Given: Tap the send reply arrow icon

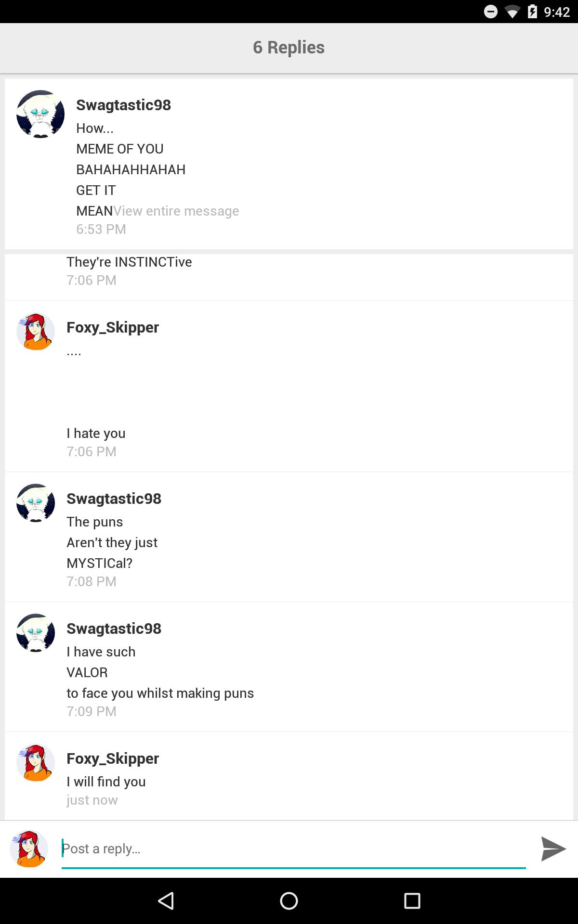Looking at the screenshot, I should (553, 848).
